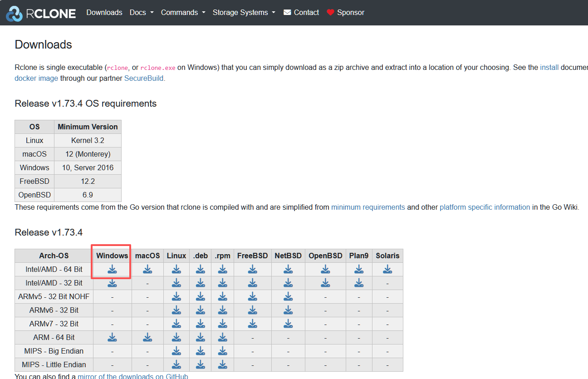Download OpenBSD Intel/AMD 32 Bit build
588x379 pixels.
(x=325, y=283)
